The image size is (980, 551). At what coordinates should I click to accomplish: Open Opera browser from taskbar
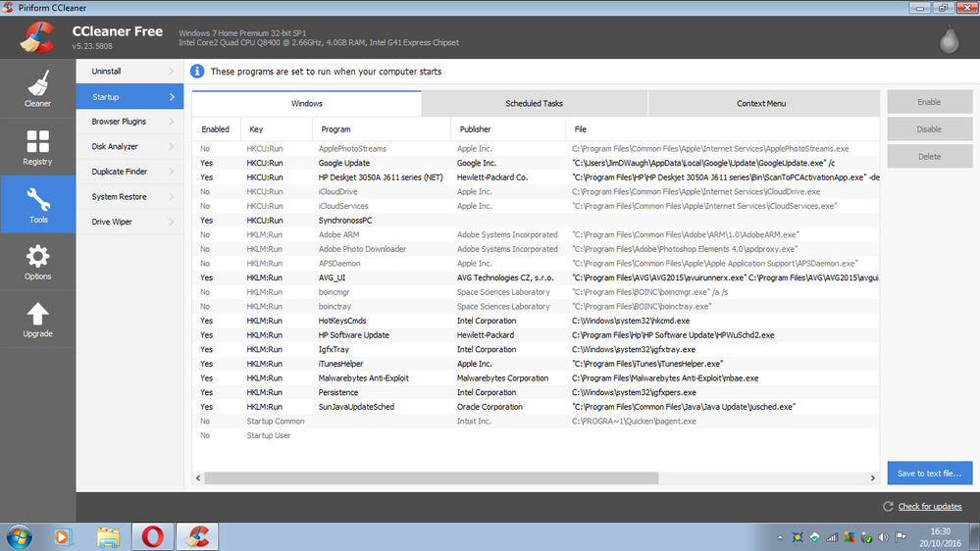[x=152, y=536]
